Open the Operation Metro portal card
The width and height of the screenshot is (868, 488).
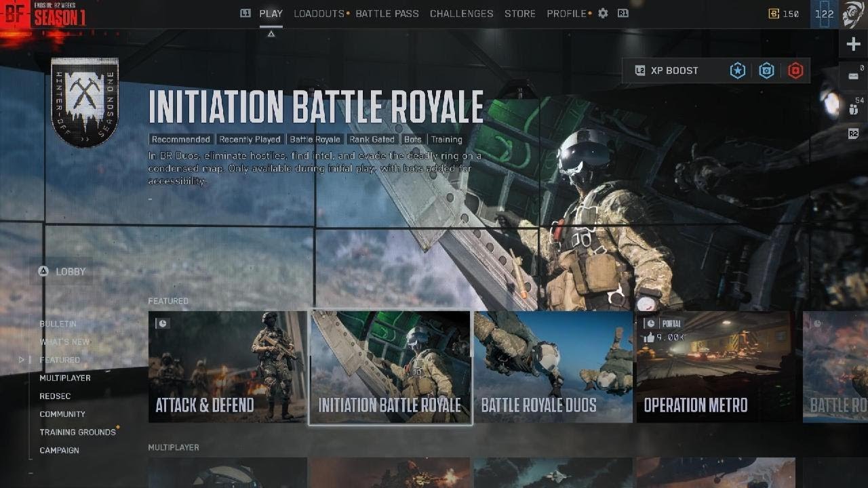[x=716, y=367]
